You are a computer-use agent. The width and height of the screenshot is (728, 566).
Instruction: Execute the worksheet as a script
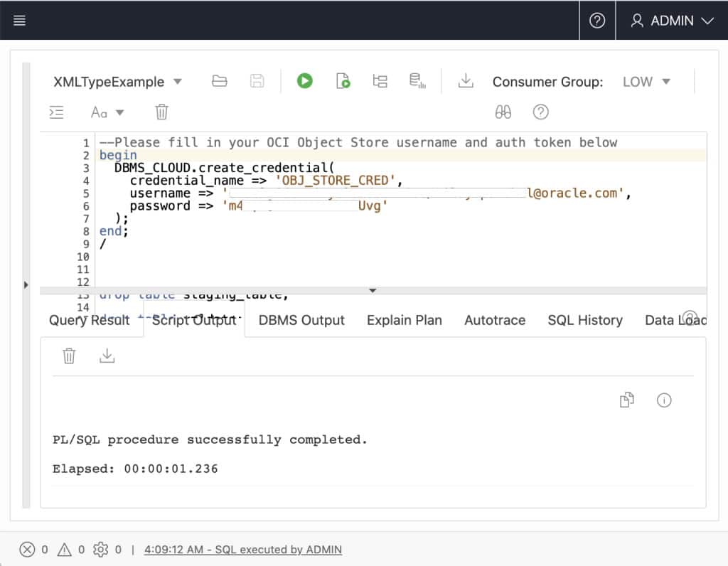342,81
